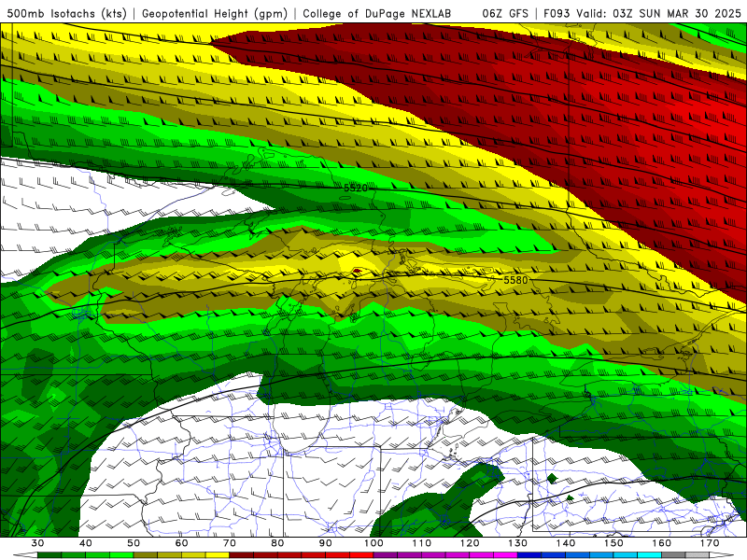Click the 40 value on color scale

point(86,543)
